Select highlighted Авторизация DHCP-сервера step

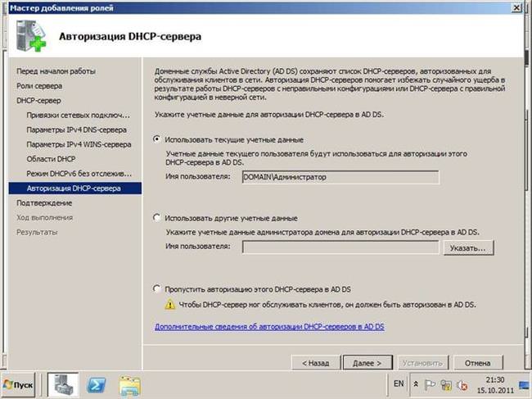(75, 188)
